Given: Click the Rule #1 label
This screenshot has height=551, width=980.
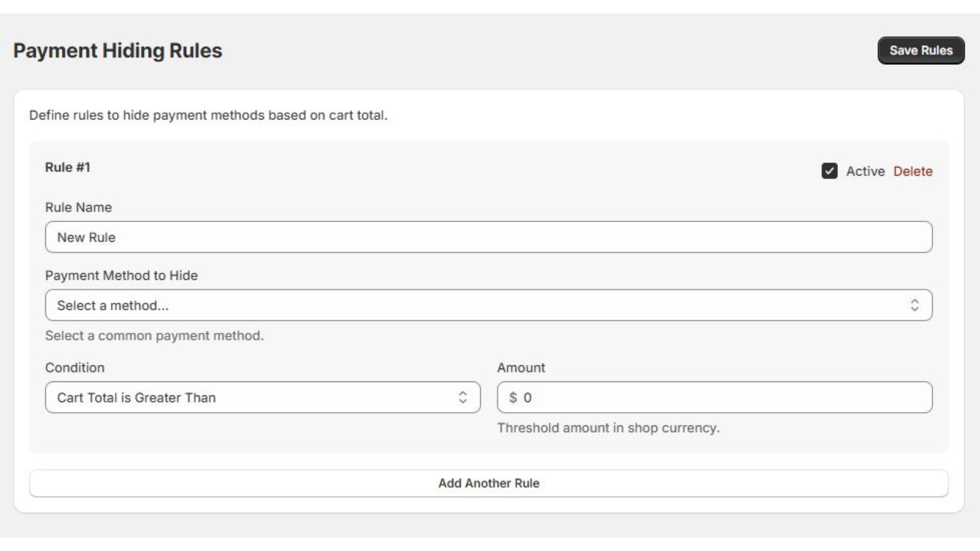Looking at the screenshot, I should pyautogui.click(x=67, y=168).
